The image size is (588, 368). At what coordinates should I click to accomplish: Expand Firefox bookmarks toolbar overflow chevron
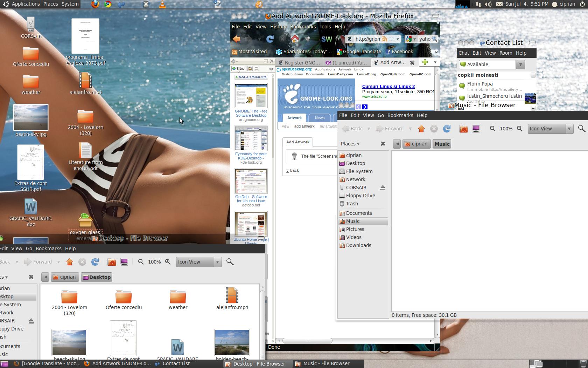pyautogui.click(x=436, y=52)
